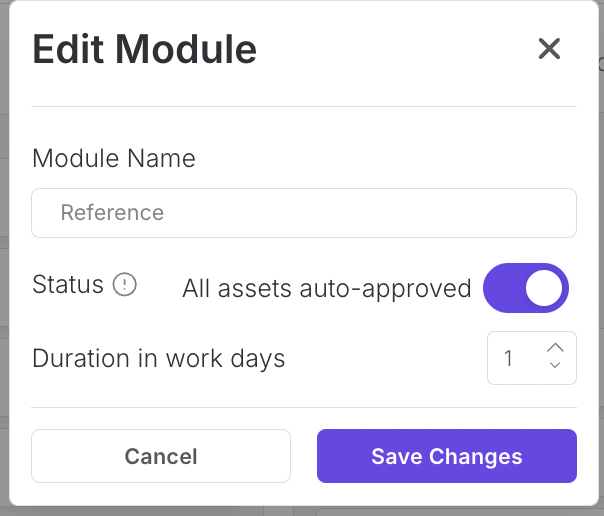Decrease duration with the down arrow
This screenshot has height=516, width=604.
[556, 367]
